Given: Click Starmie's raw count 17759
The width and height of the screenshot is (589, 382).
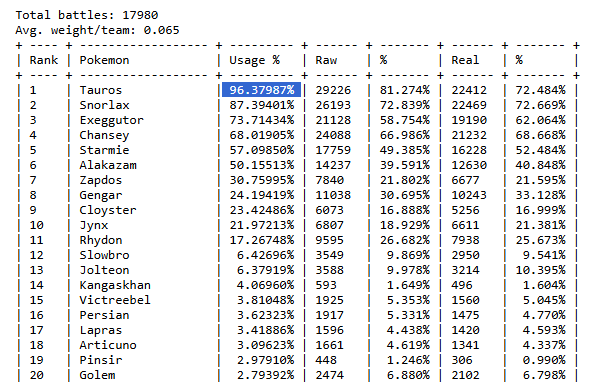Looking at the screenshot, I should (333, 150).
